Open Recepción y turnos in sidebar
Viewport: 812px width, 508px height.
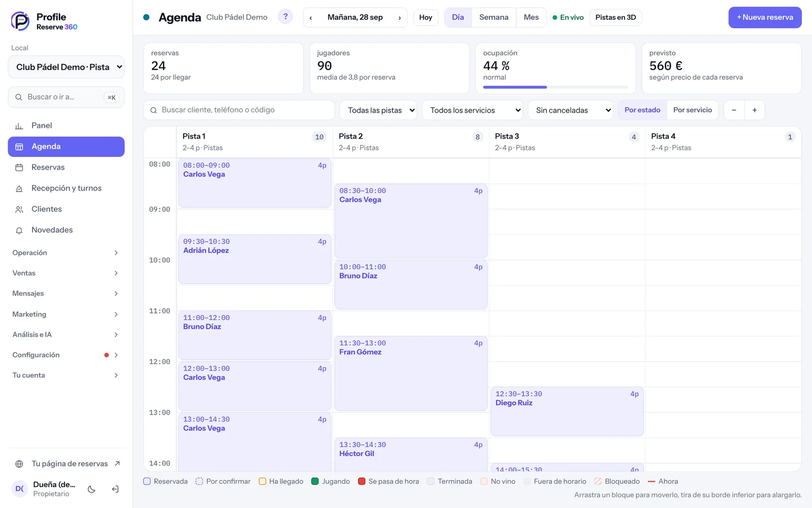pyautogui.click(x=66, y=188)
